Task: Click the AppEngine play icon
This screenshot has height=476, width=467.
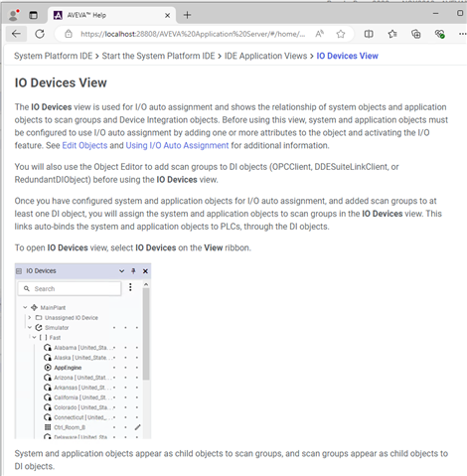Action: 48,368
